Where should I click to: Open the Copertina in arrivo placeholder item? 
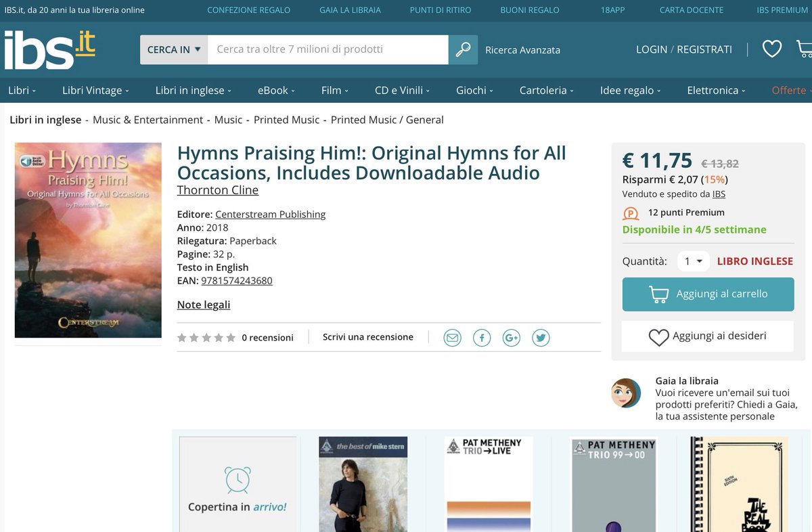click(x=238, y=484)
